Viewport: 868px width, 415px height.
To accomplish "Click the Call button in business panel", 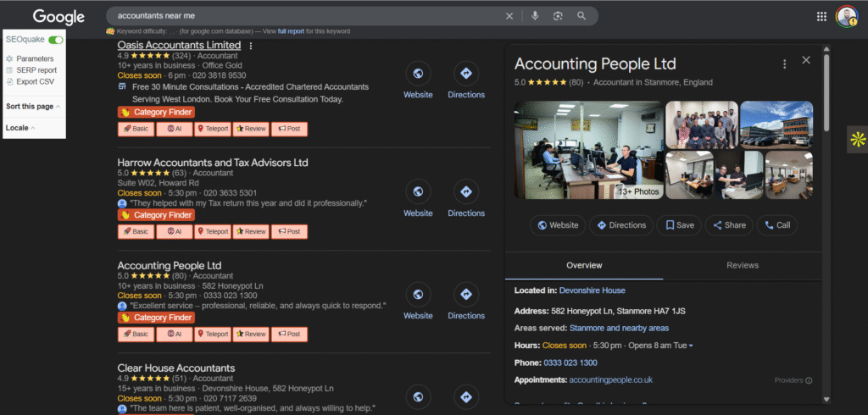I will pyautogui.click(x=777, y=225).
